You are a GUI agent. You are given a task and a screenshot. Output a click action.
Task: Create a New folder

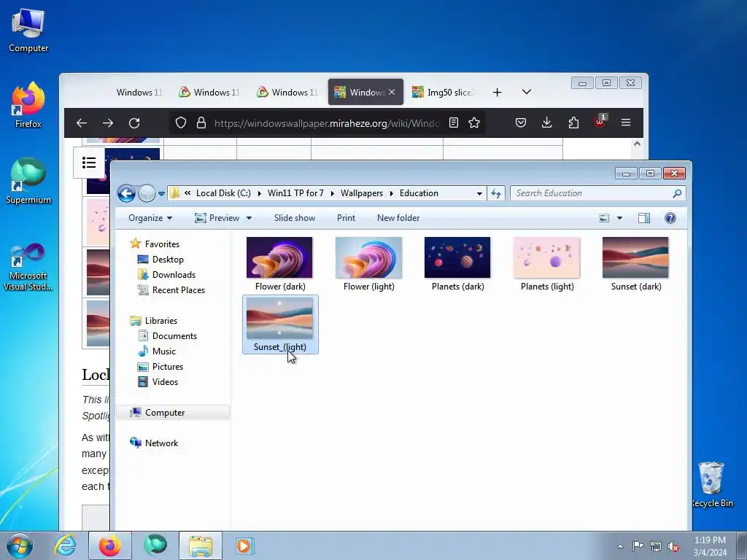[x=398, y=218]
